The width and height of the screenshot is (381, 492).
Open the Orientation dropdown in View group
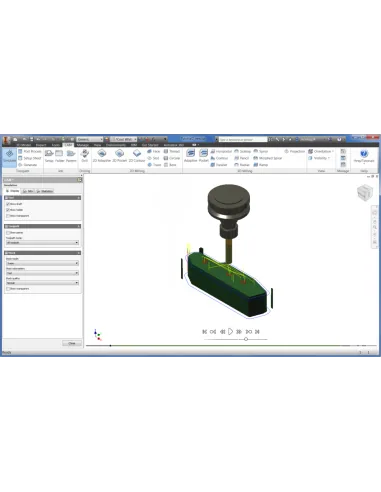(x=321, y=151)
